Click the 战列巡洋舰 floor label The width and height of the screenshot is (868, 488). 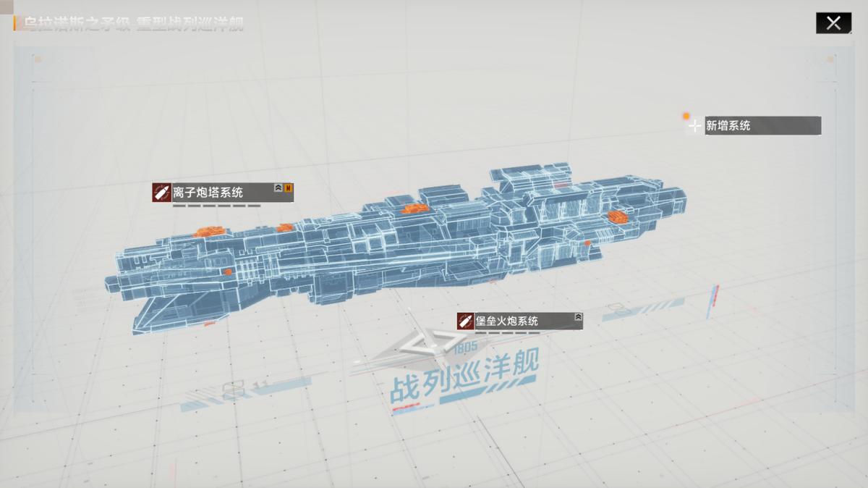point(464,378)
